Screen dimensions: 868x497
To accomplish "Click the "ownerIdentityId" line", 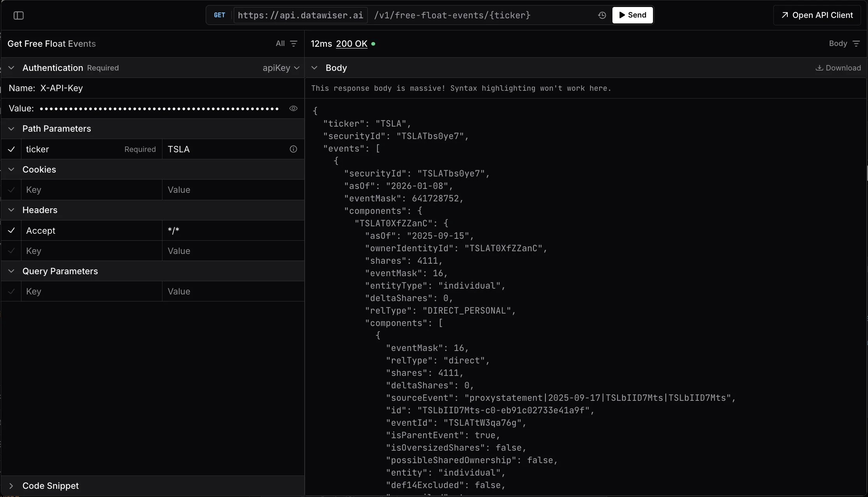I will [x=456, y=248].
